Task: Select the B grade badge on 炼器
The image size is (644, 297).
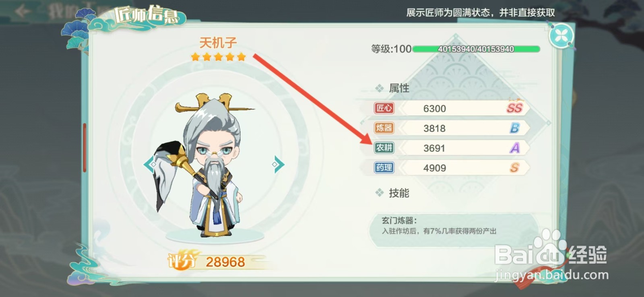Action: (514, 128)
